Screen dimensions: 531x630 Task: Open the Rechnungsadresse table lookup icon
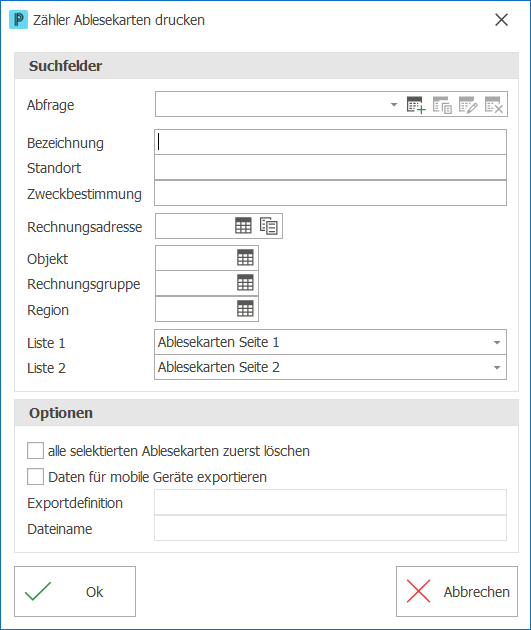tap(243, 226)
